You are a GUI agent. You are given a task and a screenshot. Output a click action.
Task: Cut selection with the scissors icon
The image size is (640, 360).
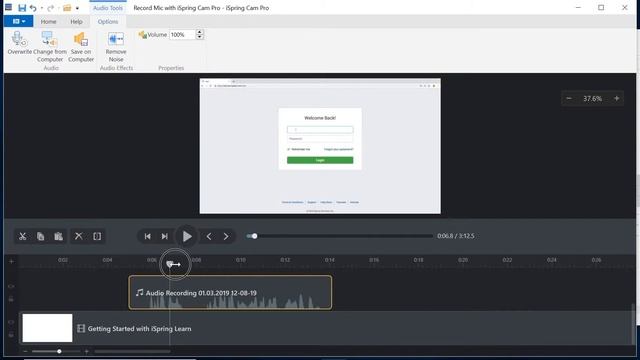pyautogui.click(x=22, y=236)
